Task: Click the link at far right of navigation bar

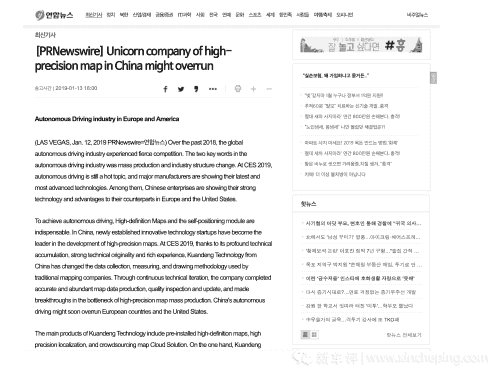Action: pos(417,15)
